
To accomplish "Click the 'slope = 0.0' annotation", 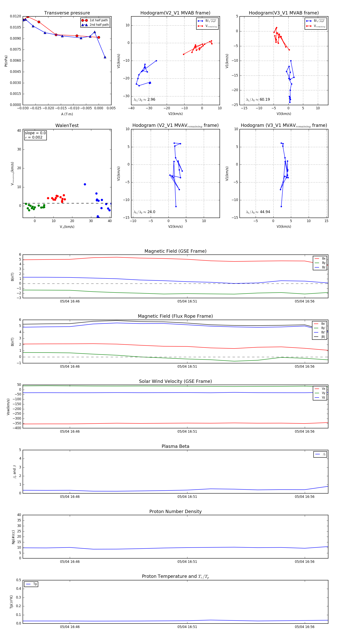I will point(35,133).
